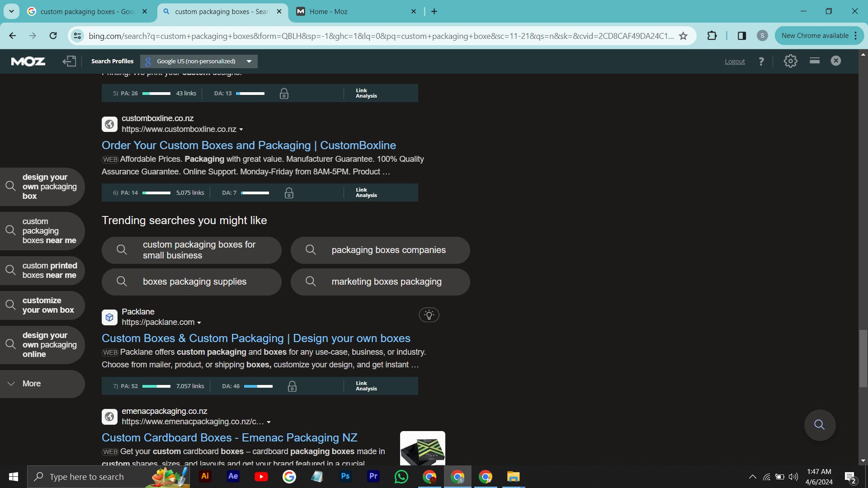
Task: Click the page's vertical scrollbar thumb
Action: point(863,358)
